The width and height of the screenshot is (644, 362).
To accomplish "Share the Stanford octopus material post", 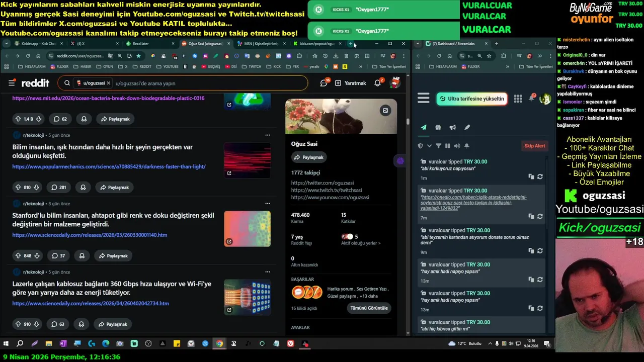I will (x=114, y=256).
